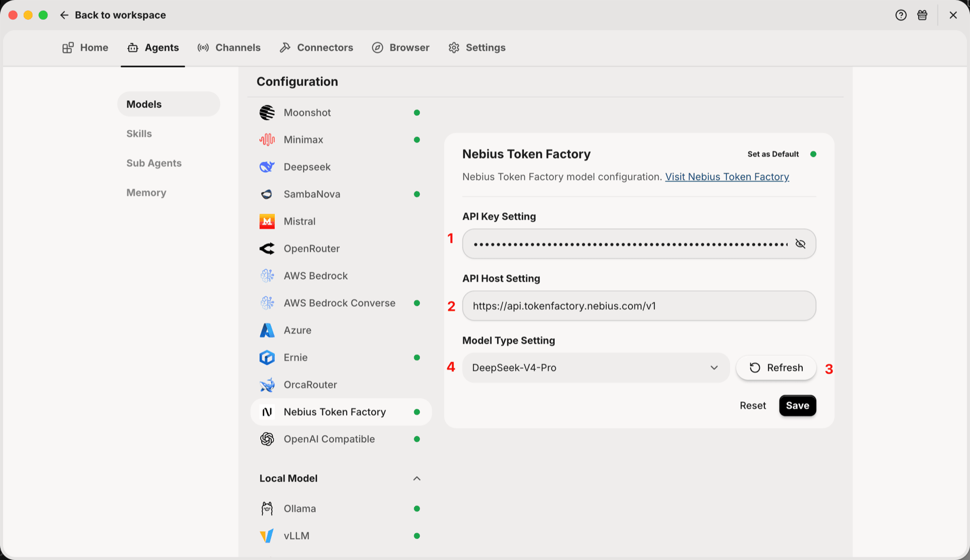
Task: Click the Ernie hexagon logo icon
Action: (267, 358)
